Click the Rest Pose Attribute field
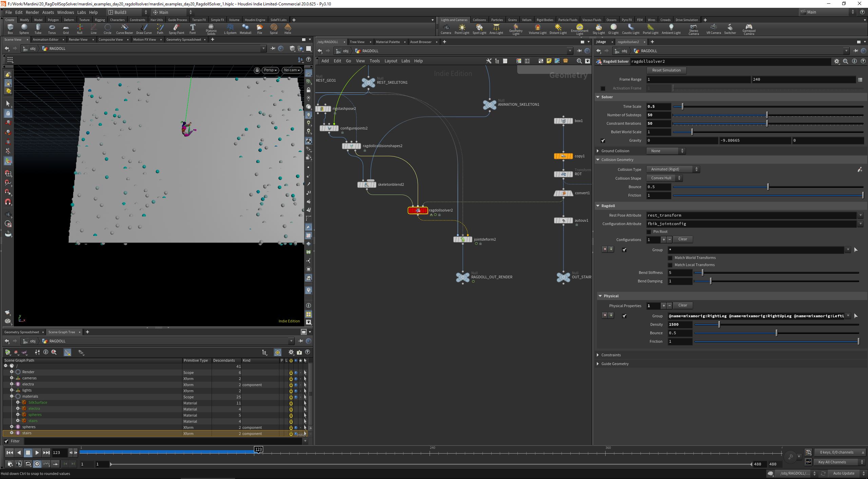This screenshot has width=868, height=479. coord(751,215)
